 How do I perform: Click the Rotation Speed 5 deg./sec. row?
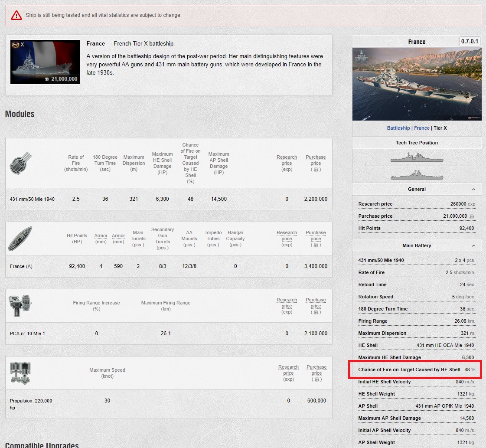click(x=417, y=297)
